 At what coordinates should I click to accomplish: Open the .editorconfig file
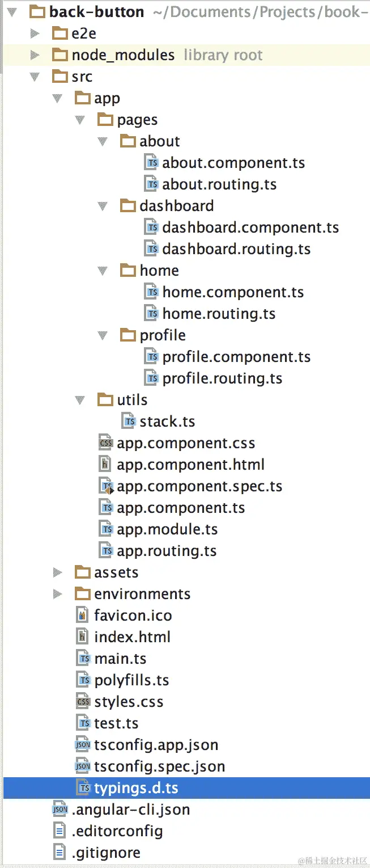[117, 831]
